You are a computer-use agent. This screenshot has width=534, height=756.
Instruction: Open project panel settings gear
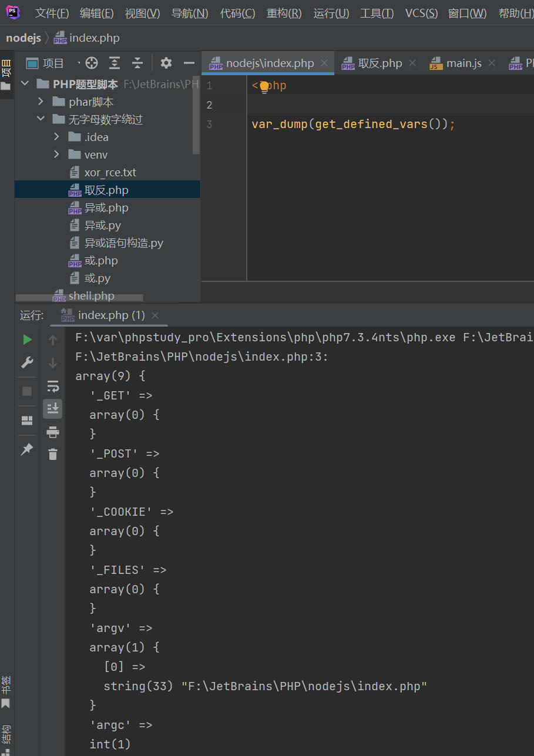coord(166,63)
